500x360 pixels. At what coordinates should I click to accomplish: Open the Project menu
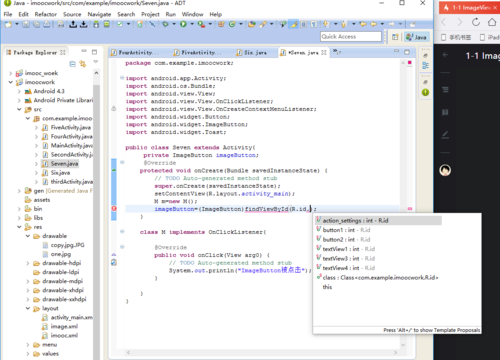pyautogui.click(x=150, y=14)
